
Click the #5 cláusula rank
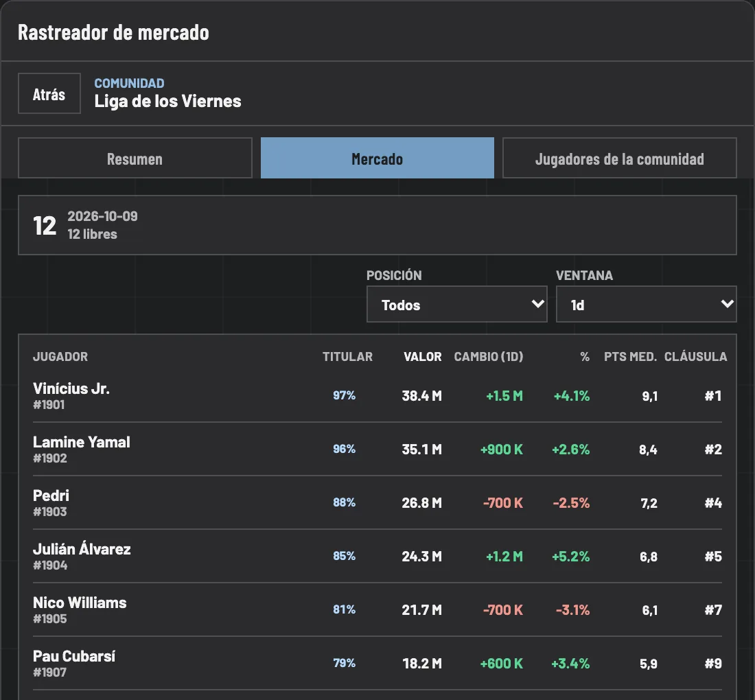pos(713,556)
